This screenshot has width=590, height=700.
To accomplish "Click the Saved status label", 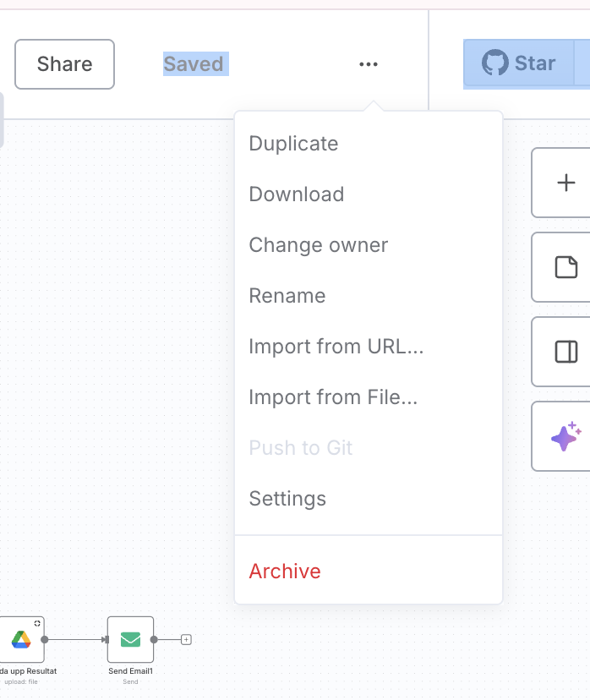I will pyautogui.click(x=194, y=64).
